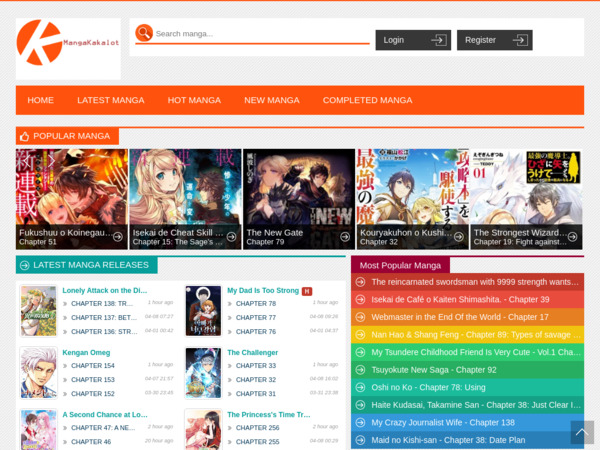Viewport: 600px width, 450px height.
Task: Select the Most Popular Manga tab header
Action: (400, 265)
